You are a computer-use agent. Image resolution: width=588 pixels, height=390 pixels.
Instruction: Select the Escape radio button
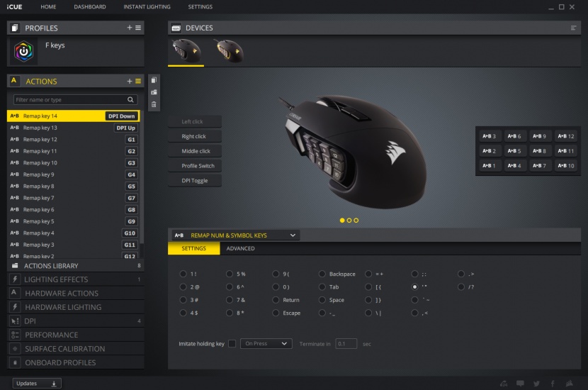[x=276, y=313]
